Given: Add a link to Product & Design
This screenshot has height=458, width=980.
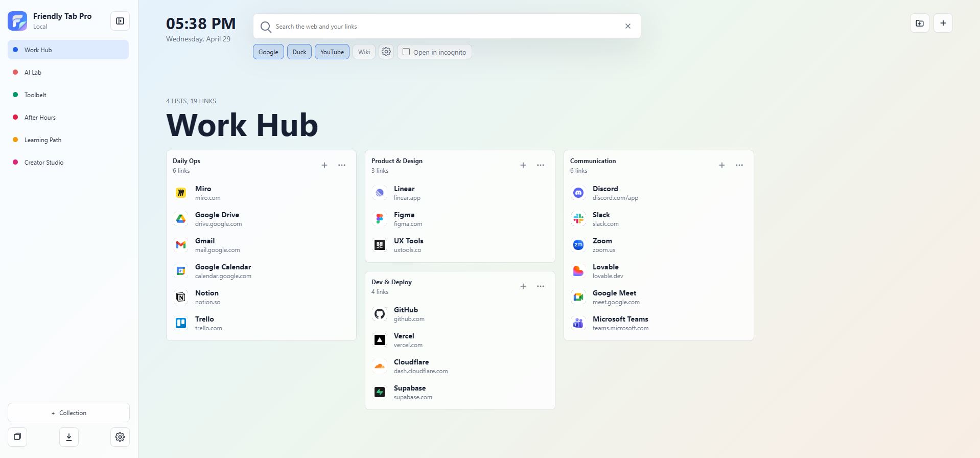Looking at the screenshot, I should click(523, 165).
